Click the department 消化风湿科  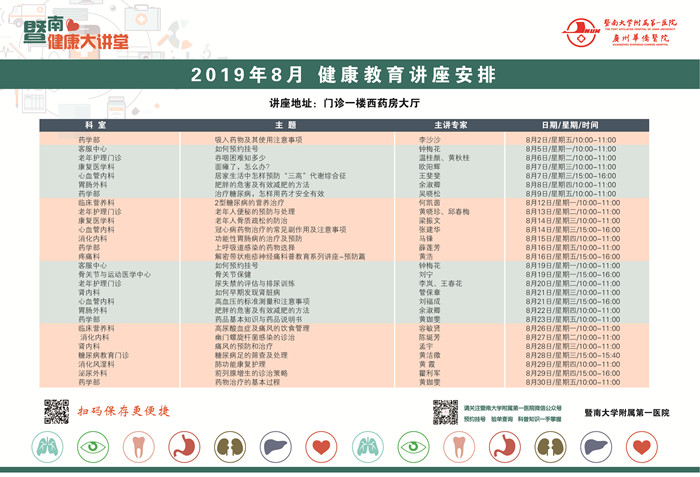[96, 364]
